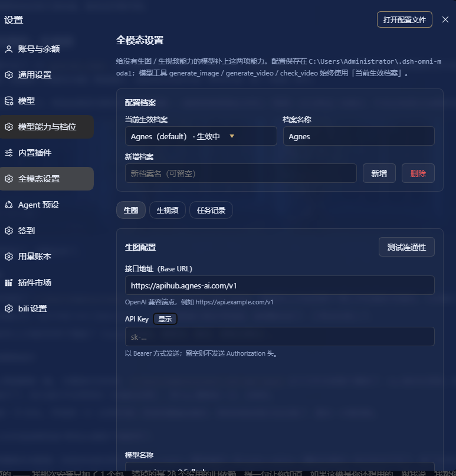This screenshot has height=476, width=456.
Task: Click the 打开配置文件 button
Action: click(405, 19)
